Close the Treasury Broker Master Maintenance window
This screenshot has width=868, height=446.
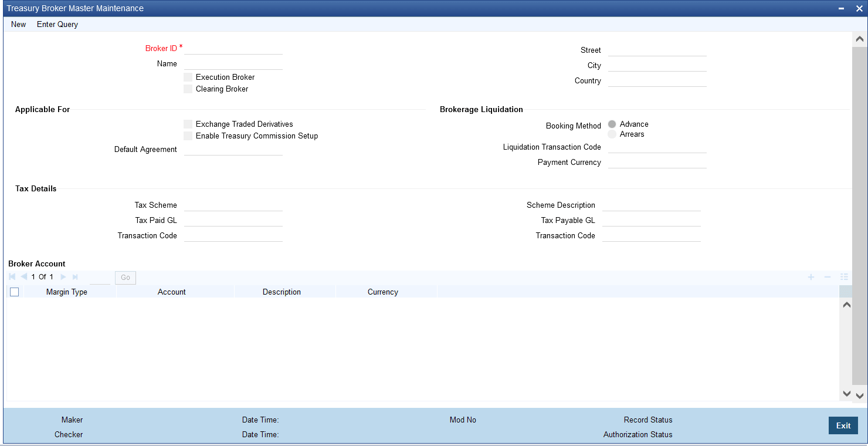[x=859, y=9]
